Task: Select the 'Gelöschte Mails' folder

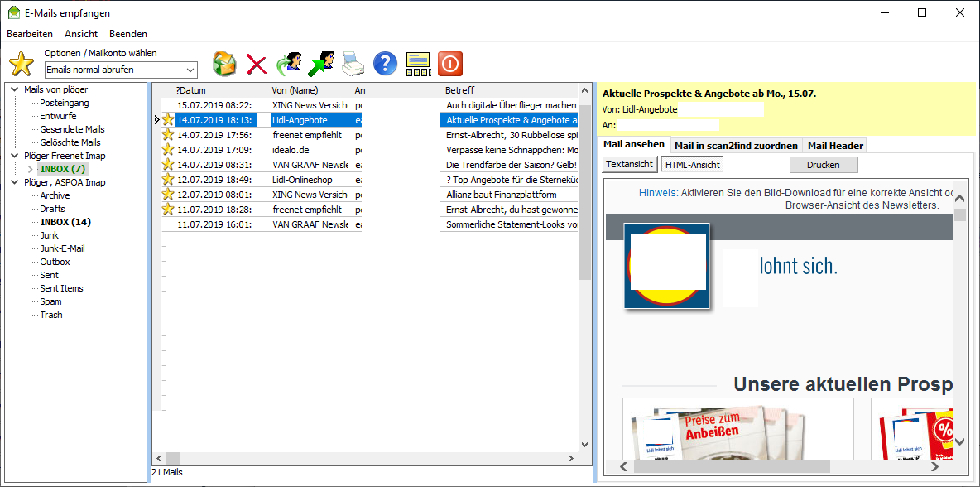Action: click(70, 142)
